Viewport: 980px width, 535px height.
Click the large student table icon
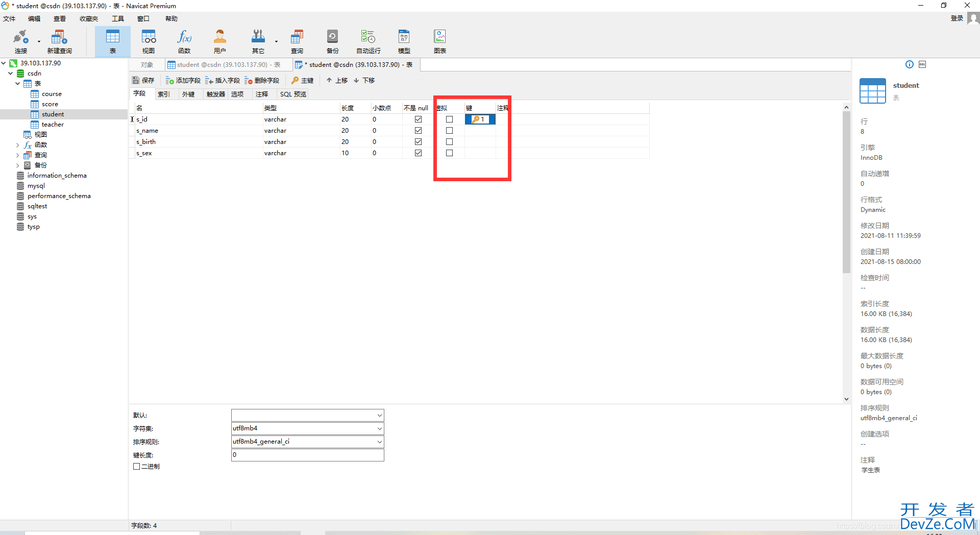click(873, 91)
